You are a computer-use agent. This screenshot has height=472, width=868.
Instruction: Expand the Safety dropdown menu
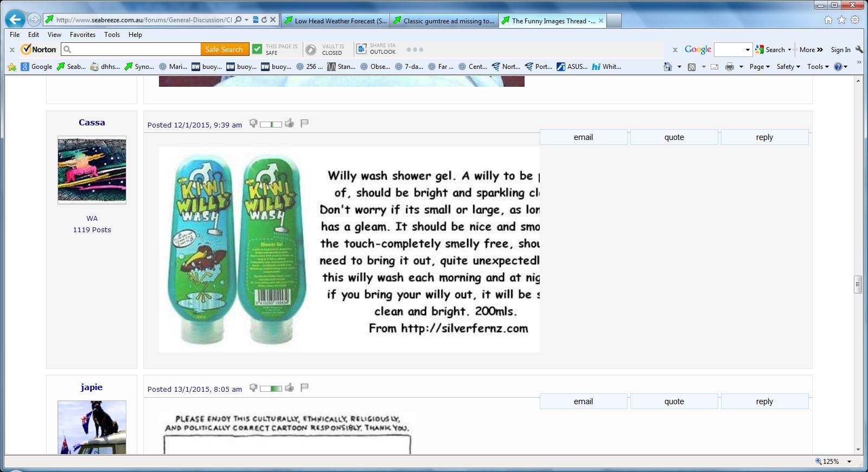[x=788, y=67]
